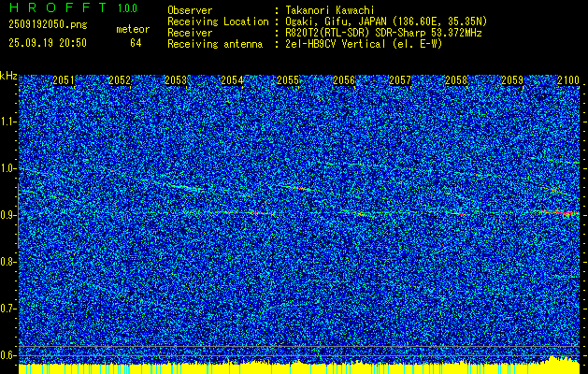Screen dimensions: 588x374
Task: Click the 1.0 kHz frequency axis label
Action: (7, 168)
